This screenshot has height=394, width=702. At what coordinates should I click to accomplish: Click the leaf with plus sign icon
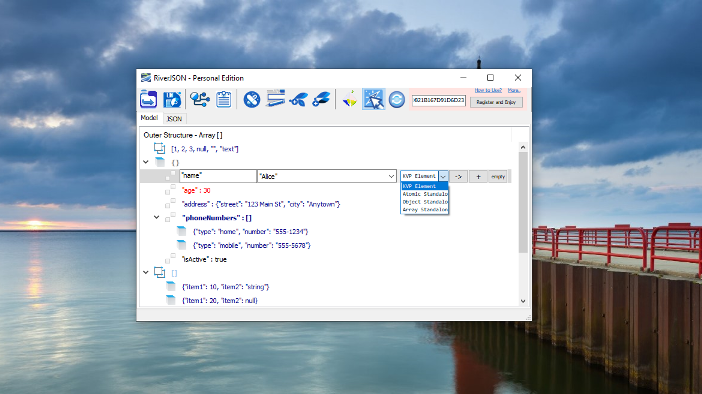(321, 99)
